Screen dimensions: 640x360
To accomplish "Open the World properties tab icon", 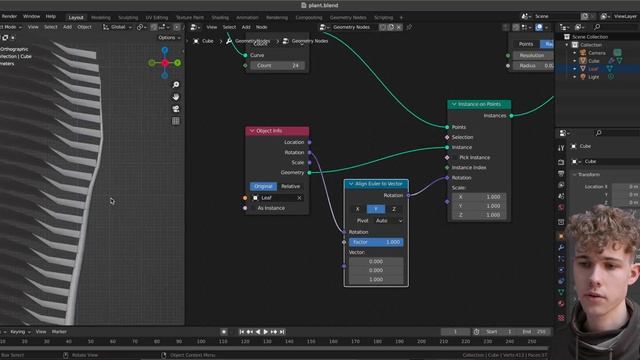I will click(x=561, y=207).
